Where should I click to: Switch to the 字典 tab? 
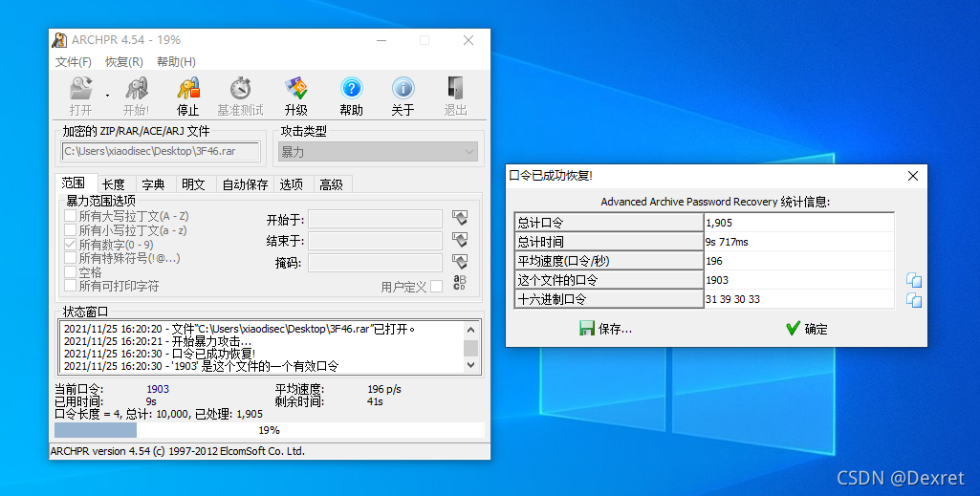coord(153,184)
